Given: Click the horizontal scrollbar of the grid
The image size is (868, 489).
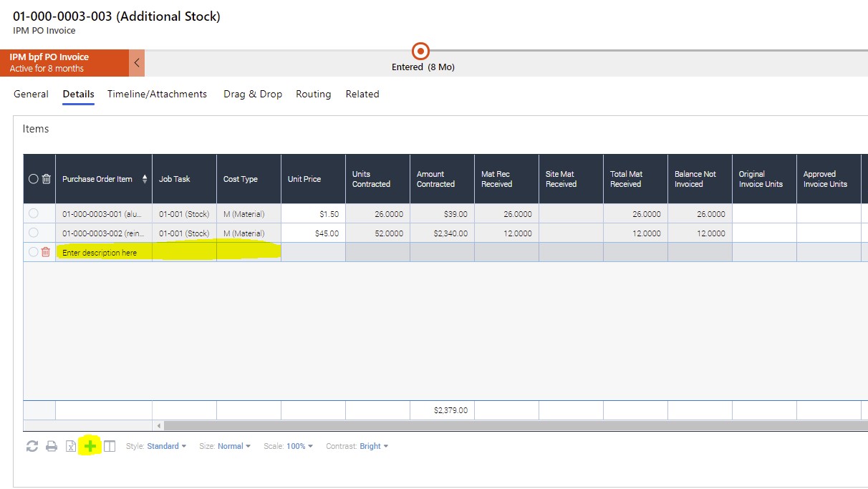Looking at the screenshot, I should point(516,425).
